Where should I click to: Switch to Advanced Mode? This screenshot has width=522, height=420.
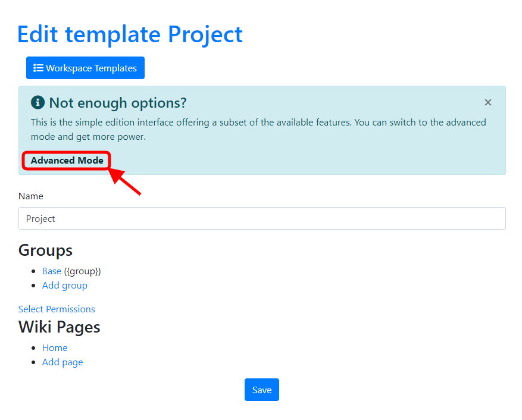67,161
